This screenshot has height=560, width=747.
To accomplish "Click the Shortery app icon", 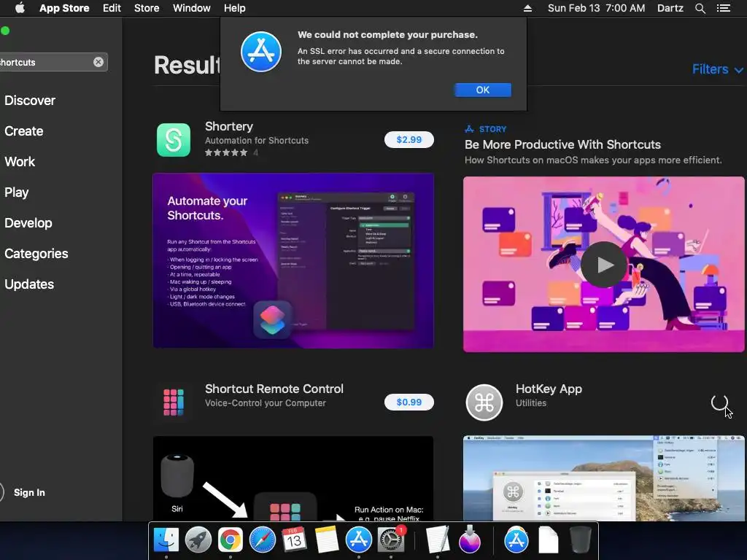I will 174,140.
